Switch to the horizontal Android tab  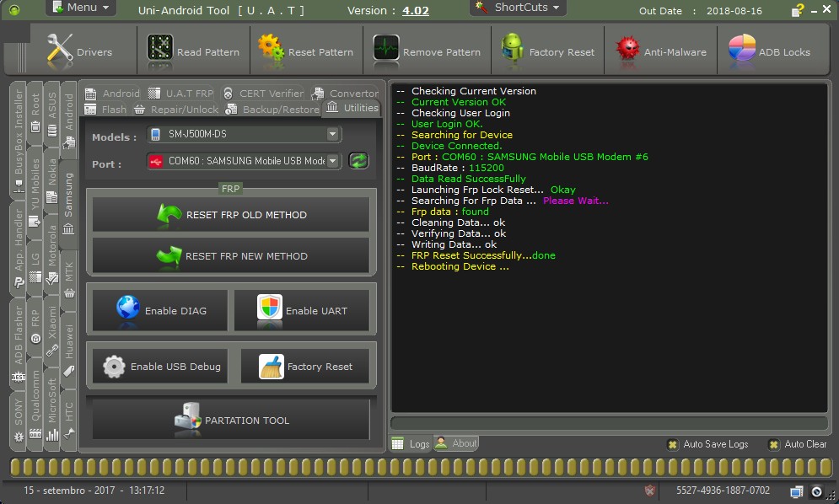[x=112, y=93]
